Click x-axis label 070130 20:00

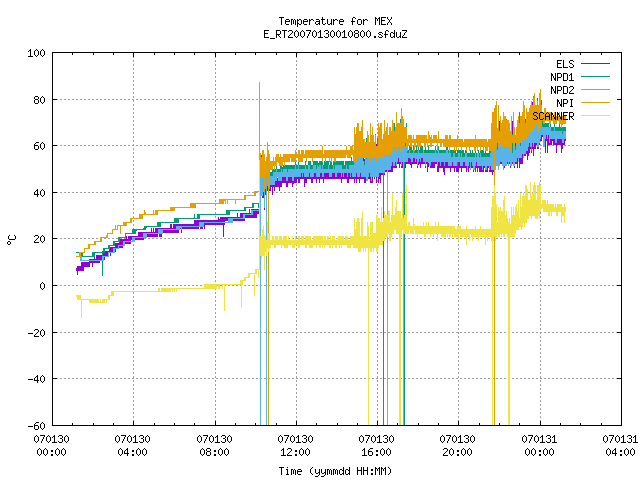click(x=458, y=446)
